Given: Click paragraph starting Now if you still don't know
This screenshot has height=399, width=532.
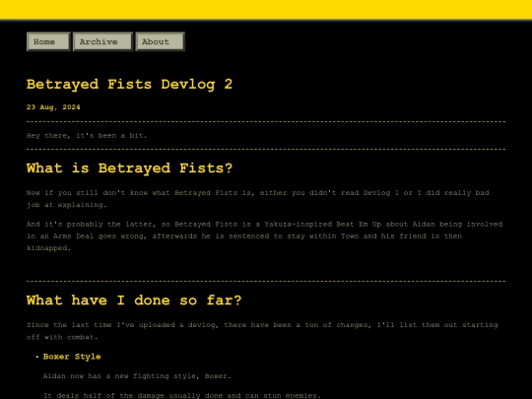Looking at the screenshot, I should [258, 199].
